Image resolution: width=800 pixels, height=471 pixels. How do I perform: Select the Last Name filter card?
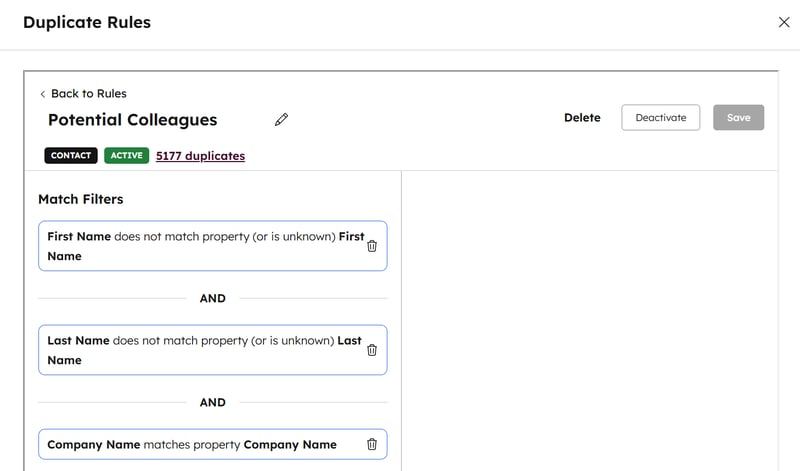(x=213, y=350)
